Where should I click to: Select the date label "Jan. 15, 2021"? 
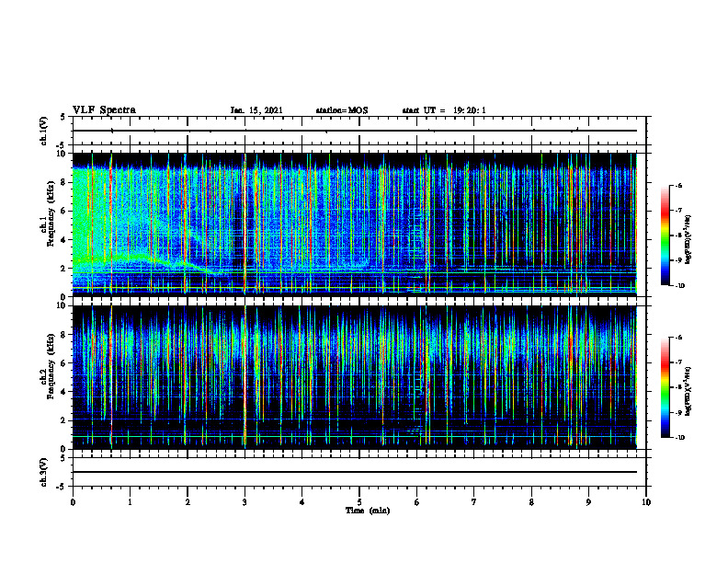[256, 110]
